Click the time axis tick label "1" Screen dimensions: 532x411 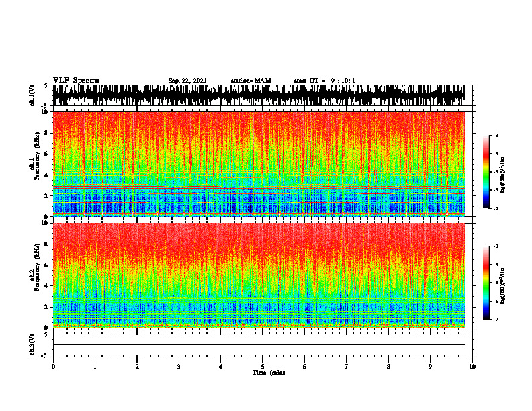click(x=95, y=367)
